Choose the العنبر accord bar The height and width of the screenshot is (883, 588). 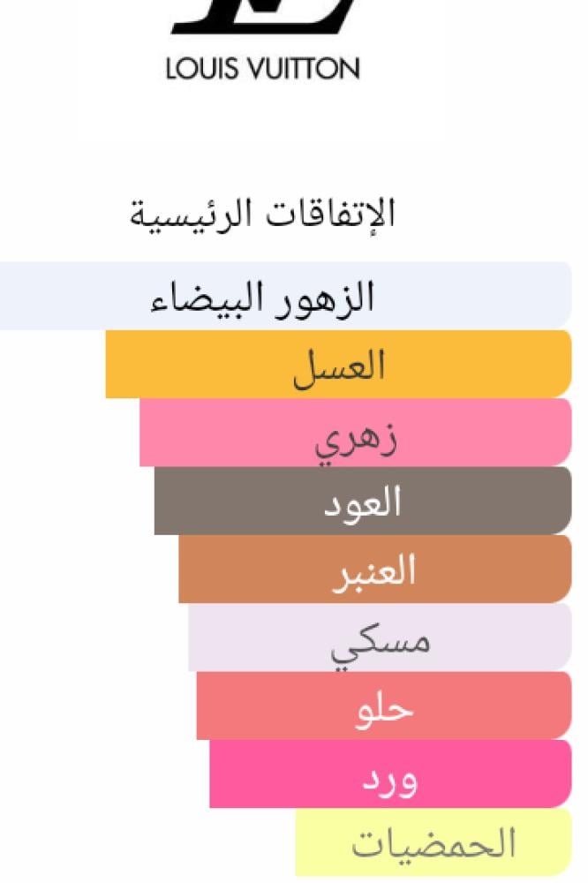tap(374, 570)
